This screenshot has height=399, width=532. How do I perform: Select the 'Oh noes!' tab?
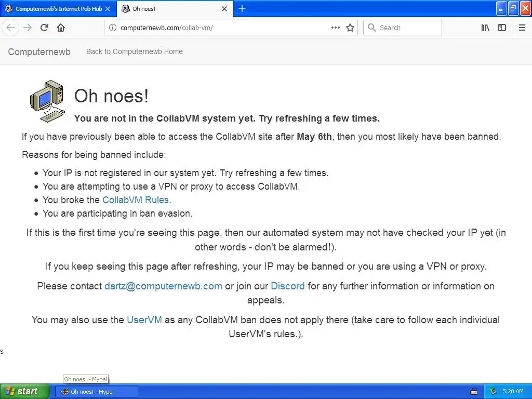point(175,9)
